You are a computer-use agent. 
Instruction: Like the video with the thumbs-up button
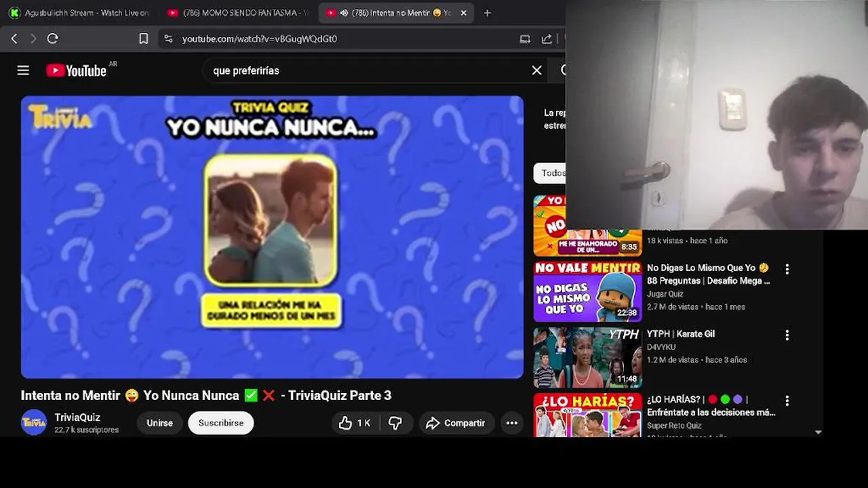355,423
